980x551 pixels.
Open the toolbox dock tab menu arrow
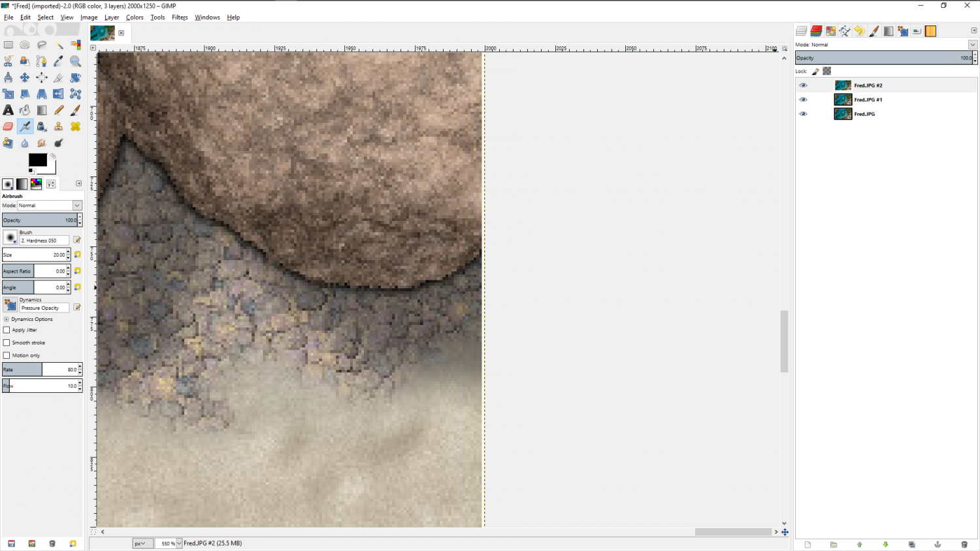[79, 184]
